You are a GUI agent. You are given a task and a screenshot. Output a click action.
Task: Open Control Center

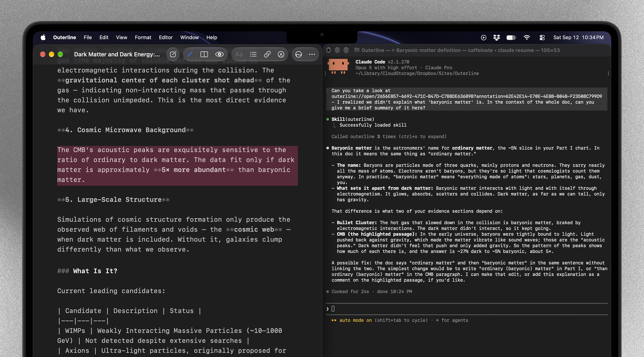pyautogui.click(x=542, y=37)
